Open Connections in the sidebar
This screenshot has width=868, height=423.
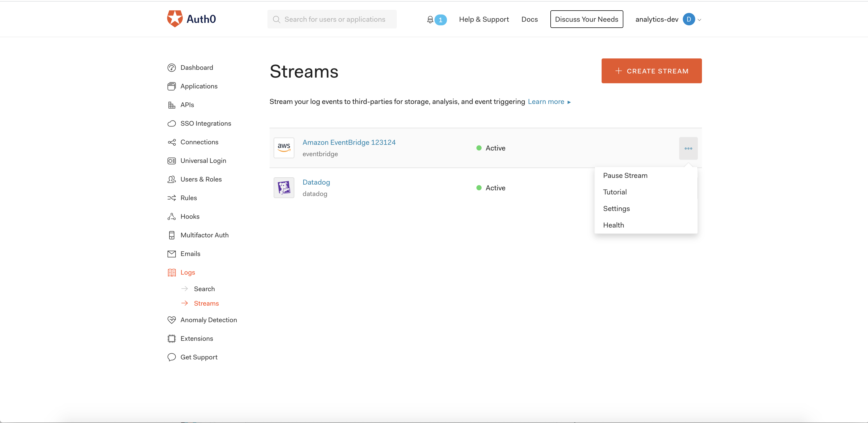click(x=199, y=142)
